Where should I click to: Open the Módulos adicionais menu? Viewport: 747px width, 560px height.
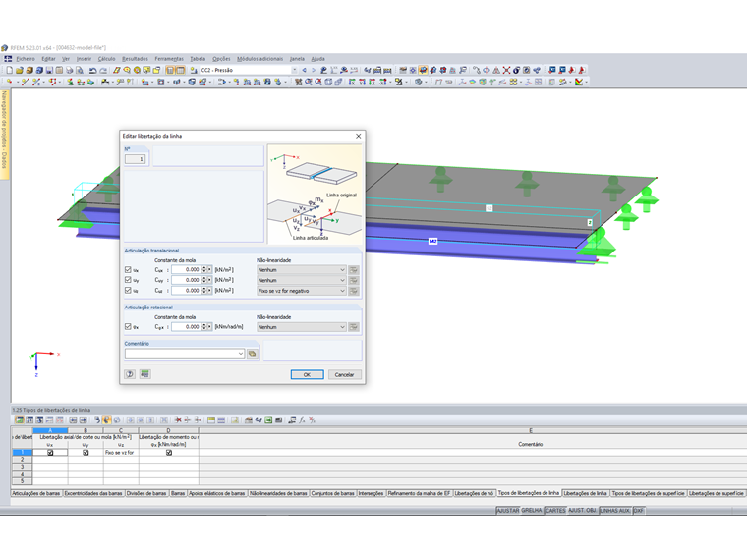pyautogui.click(x=260, y=59)
